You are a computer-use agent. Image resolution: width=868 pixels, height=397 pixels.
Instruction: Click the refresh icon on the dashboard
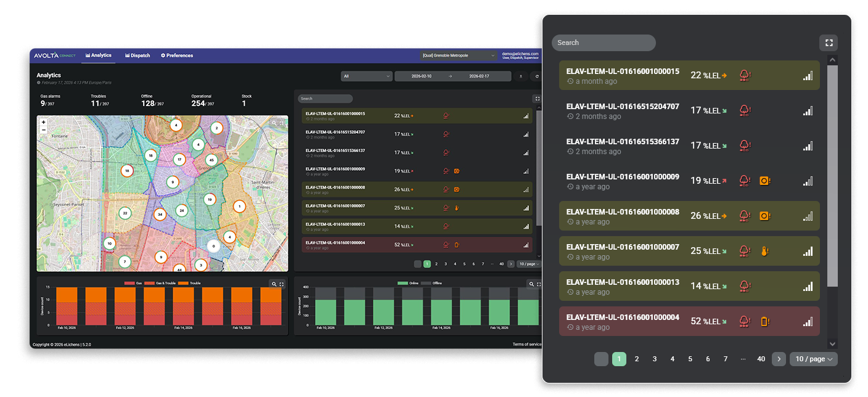(536, 76)
